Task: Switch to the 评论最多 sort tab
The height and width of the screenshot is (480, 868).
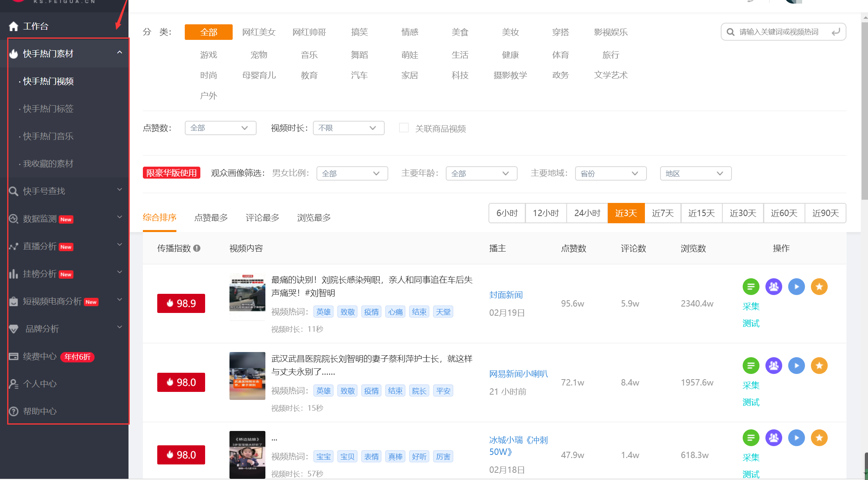Action: 263,218
